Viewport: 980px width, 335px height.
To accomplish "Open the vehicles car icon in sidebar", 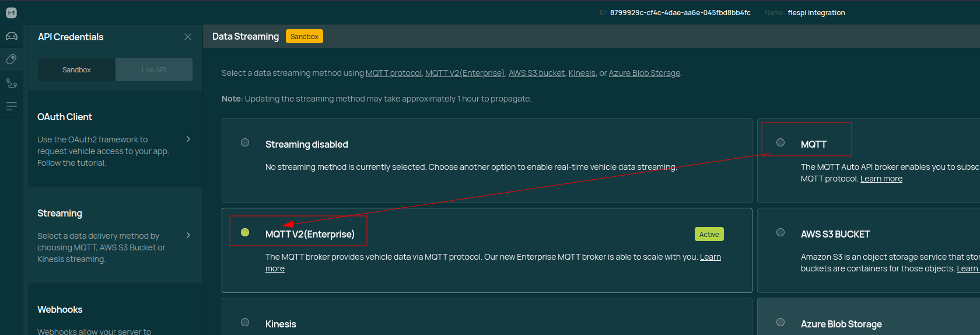I will (11, 36).
